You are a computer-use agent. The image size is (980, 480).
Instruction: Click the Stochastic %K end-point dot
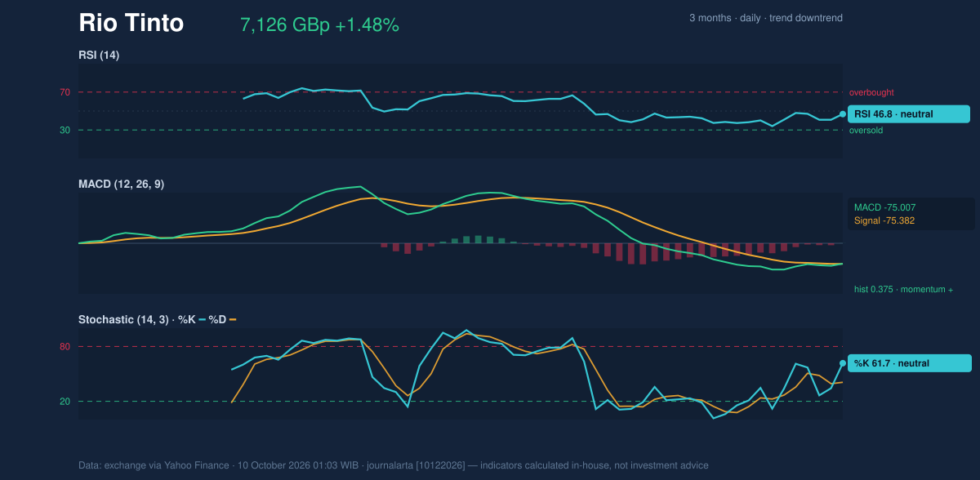(x=843, y=363)
